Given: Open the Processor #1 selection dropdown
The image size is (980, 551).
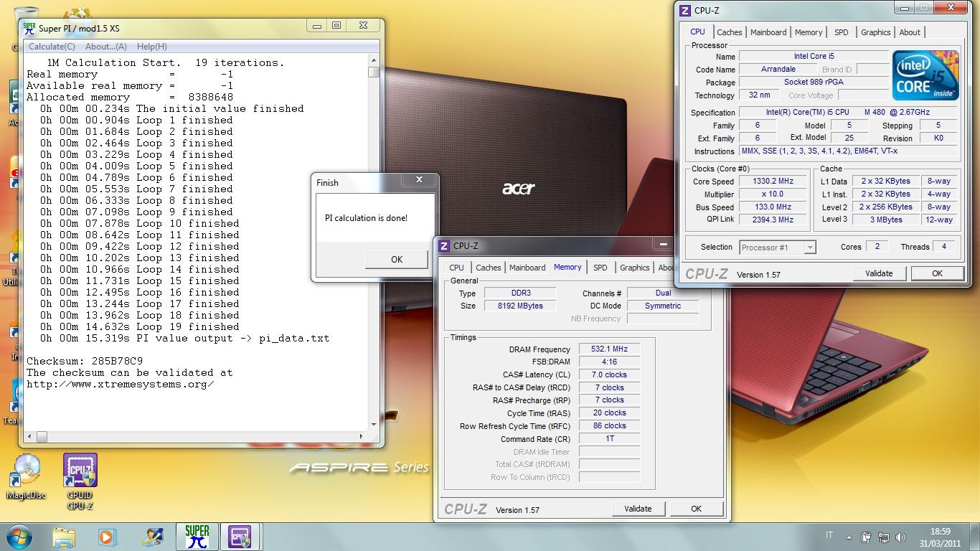Looking at the screenshot, I should click(778, 248).
